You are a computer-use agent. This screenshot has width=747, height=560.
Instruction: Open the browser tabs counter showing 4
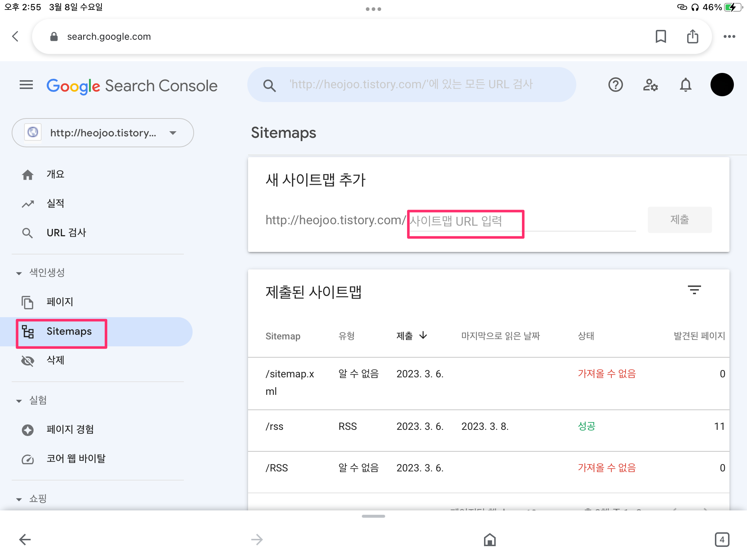coord(722,539)
